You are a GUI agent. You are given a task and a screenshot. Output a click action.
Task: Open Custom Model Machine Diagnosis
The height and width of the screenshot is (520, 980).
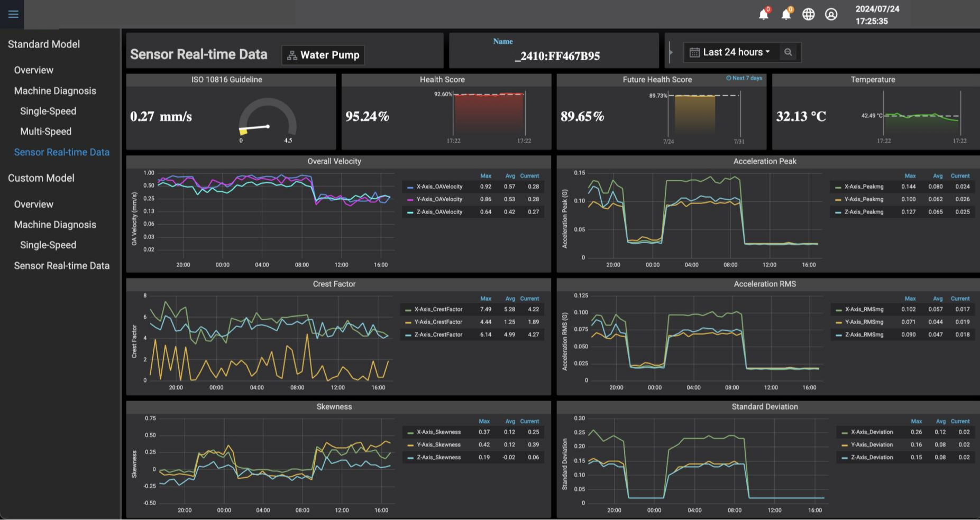[x=55, y=225]
